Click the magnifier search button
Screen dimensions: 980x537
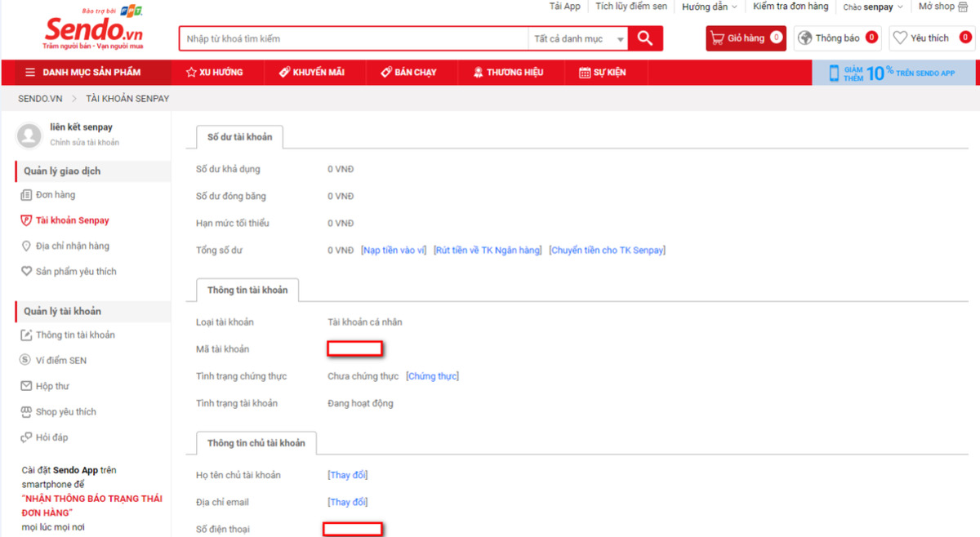pos(645,38)
